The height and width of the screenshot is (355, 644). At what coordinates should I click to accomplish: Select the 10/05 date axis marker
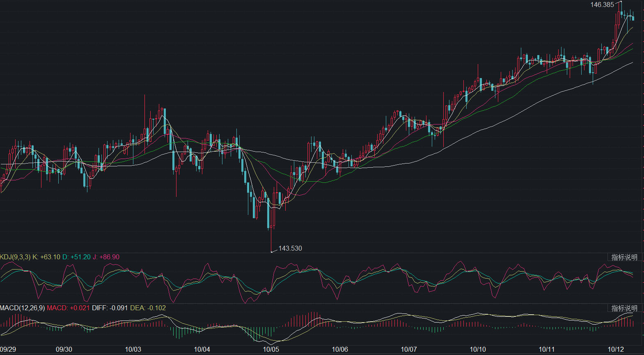coord(271,350)
